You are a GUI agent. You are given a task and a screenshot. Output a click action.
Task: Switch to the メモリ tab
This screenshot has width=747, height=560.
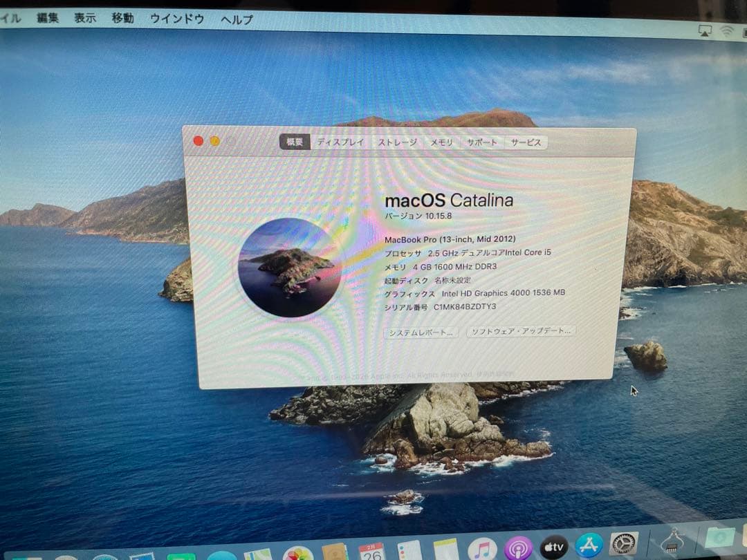pos(441,142)
